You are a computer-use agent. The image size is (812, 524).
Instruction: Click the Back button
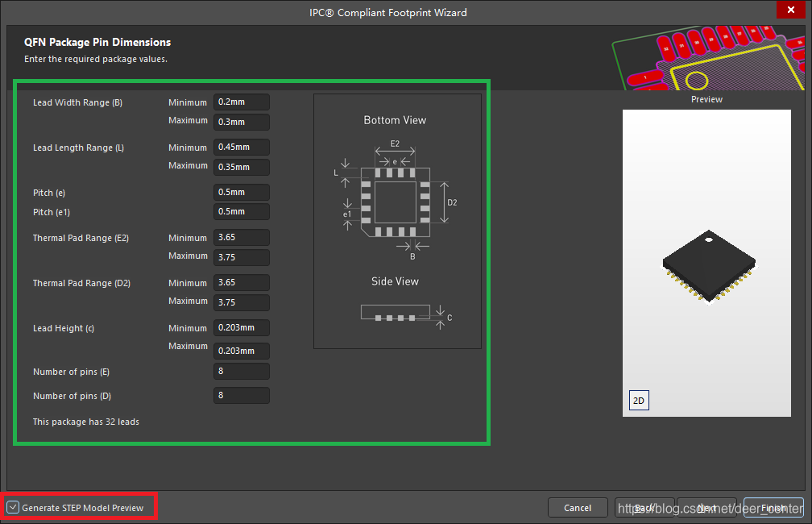[644, 508]
